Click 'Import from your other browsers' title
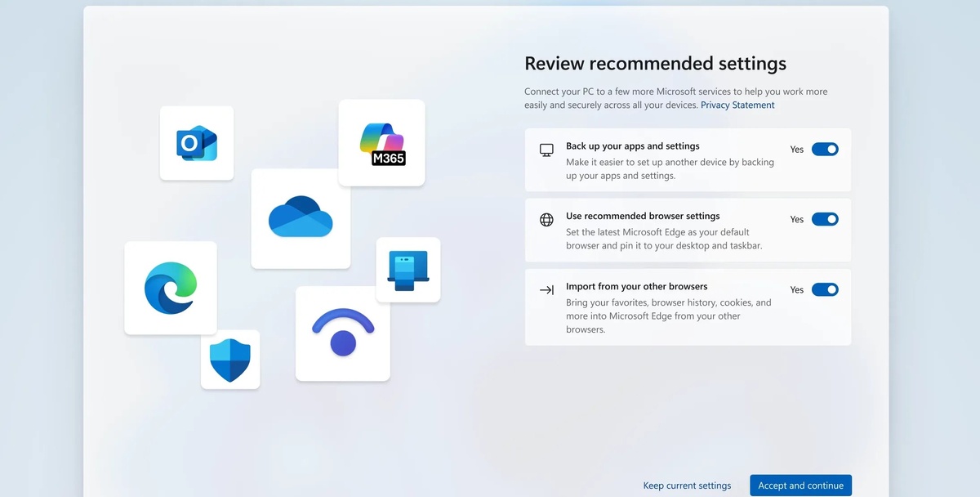This screenshot has width=980, height=497. point(637,287)
